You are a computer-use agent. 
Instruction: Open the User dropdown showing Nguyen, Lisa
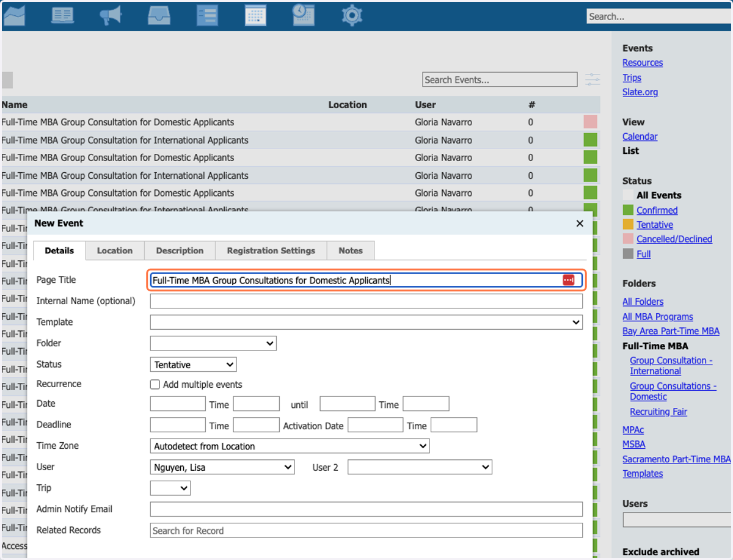pyautogui.click(x=222, y=467)
